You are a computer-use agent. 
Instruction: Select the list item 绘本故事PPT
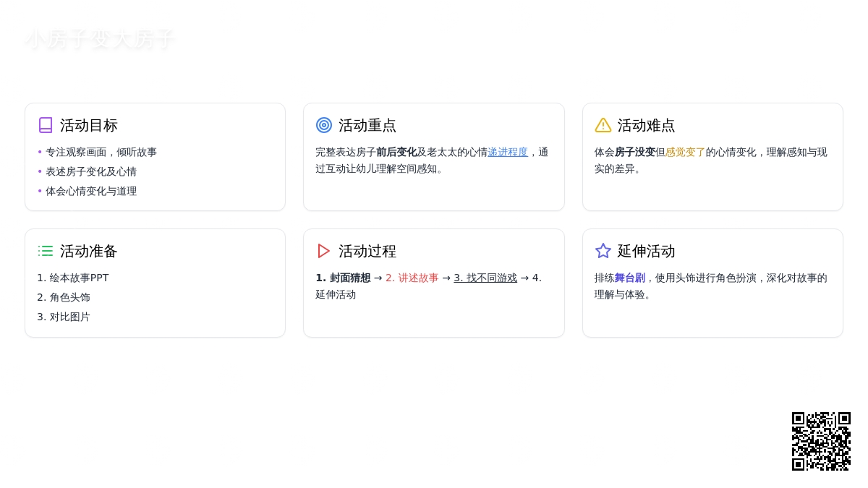click(x=79, y=278)
